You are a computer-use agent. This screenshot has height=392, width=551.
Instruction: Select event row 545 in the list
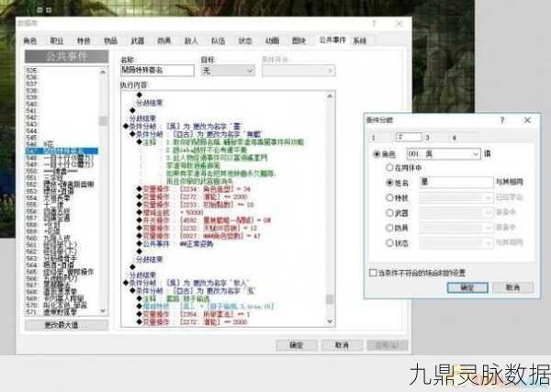pos(62,138)
